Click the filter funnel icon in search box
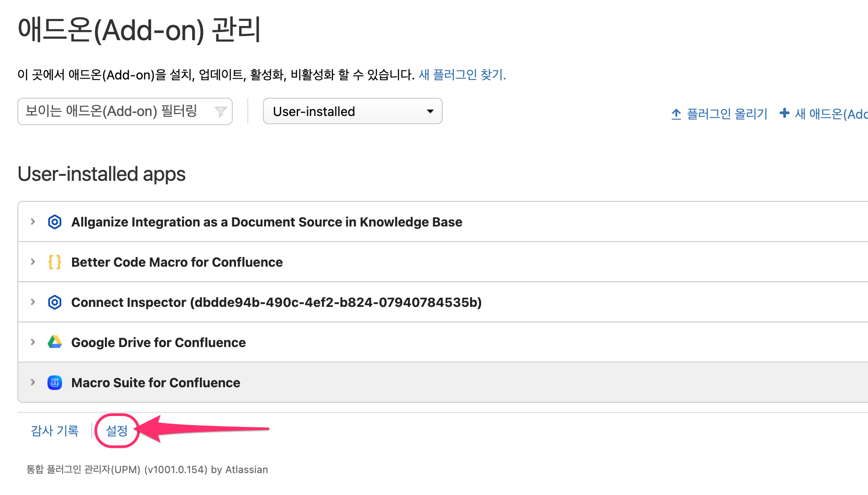 click(x=220, y=111)
